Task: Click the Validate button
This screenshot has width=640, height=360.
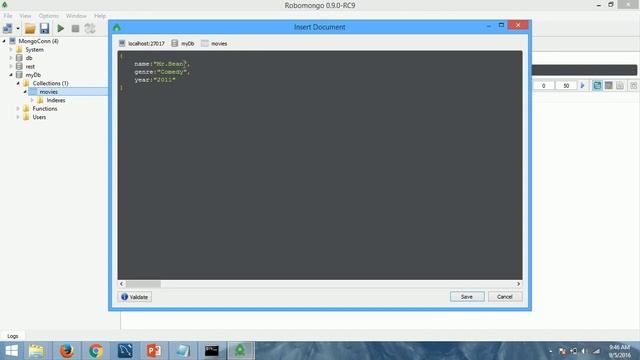Action: coord(135,297)
